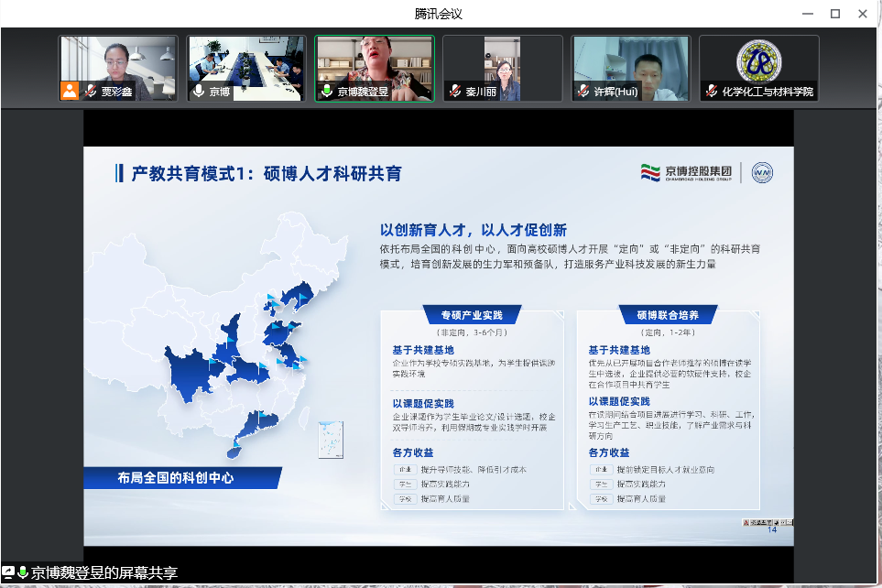Click 提升导师技能、降低引才成本 benefit line
The image size is (882, 588).
click(474, 469)
